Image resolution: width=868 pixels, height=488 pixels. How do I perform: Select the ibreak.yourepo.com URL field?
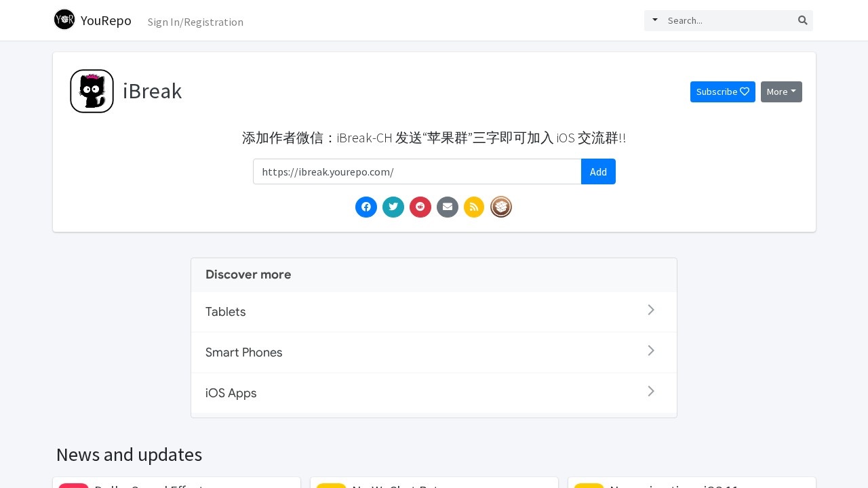417,171
